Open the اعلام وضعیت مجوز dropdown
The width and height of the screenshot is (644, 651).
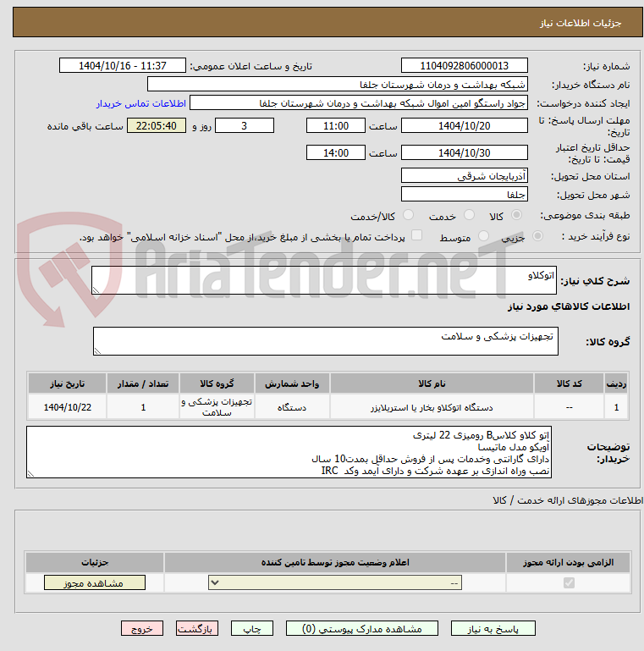335,582
